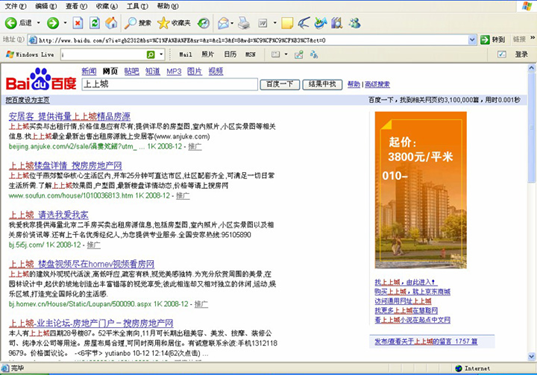Click the green Go arrow beside the address bar
The width and height of the screenshot is (537, 375).
[485, 40]
